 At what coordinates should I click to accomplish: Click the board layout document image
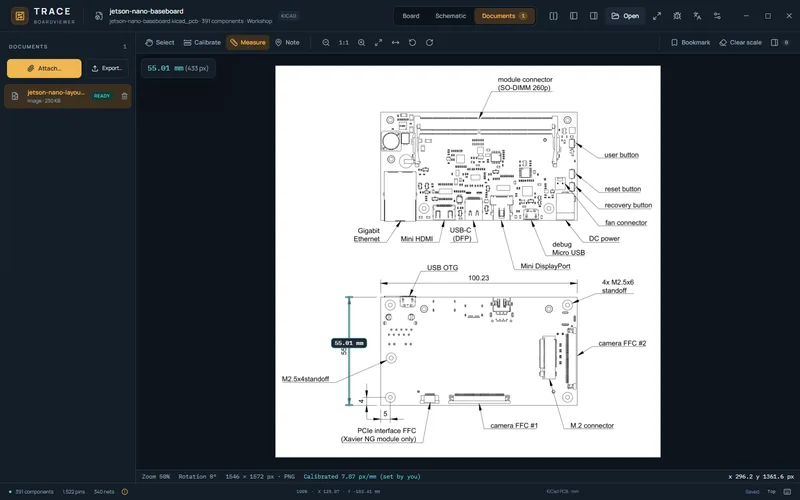(468, 261)
